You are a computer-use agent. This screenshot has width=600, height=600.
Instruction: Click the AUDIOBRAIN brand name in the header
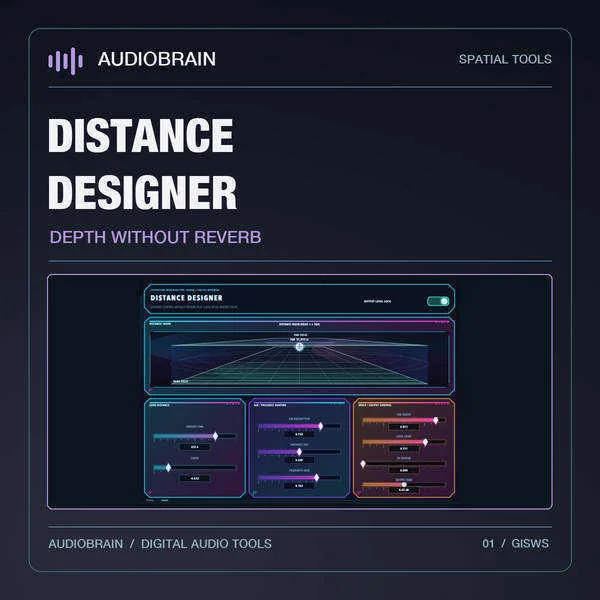[x=157, y=59]
